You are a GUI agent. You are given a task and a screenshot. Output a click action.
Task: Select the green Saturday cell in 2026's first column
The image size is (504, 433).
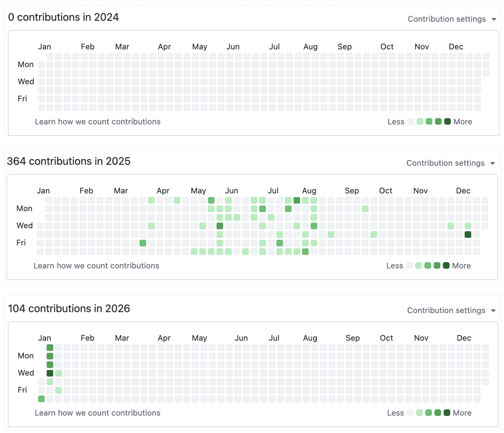pos(41,399)
